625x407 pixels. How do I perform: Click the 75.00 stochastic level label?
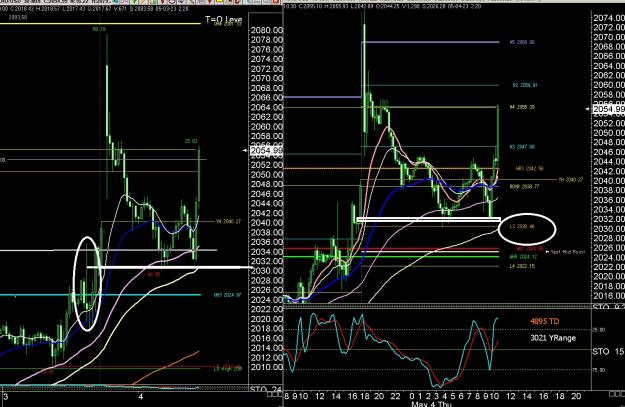coord(600,370)
